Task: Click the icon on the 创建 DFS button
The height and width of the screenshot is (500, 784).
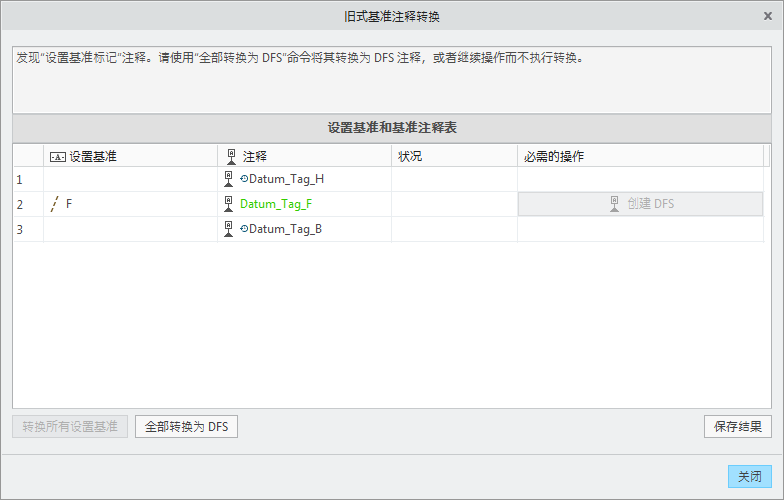Action: [x=615, y=204]
